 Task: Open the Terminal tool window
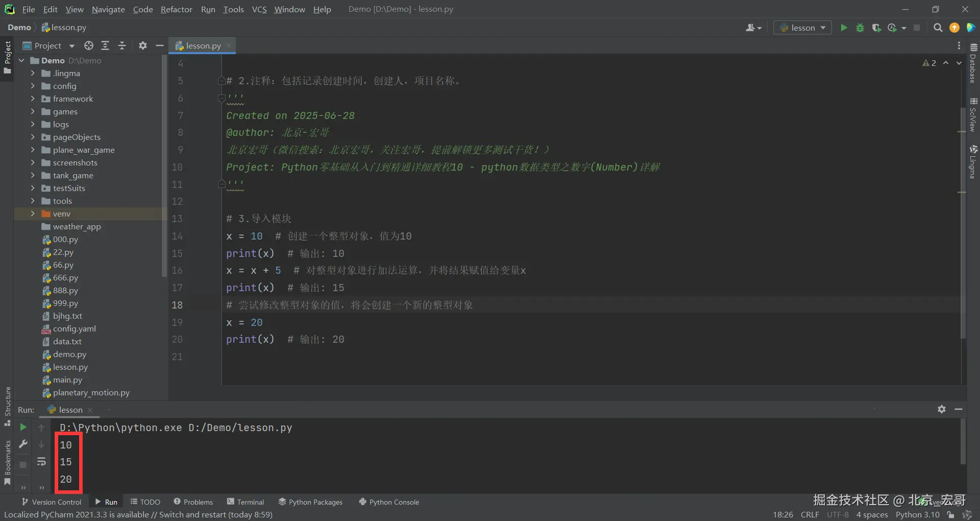pyautogui.click(x=246, y=502)
